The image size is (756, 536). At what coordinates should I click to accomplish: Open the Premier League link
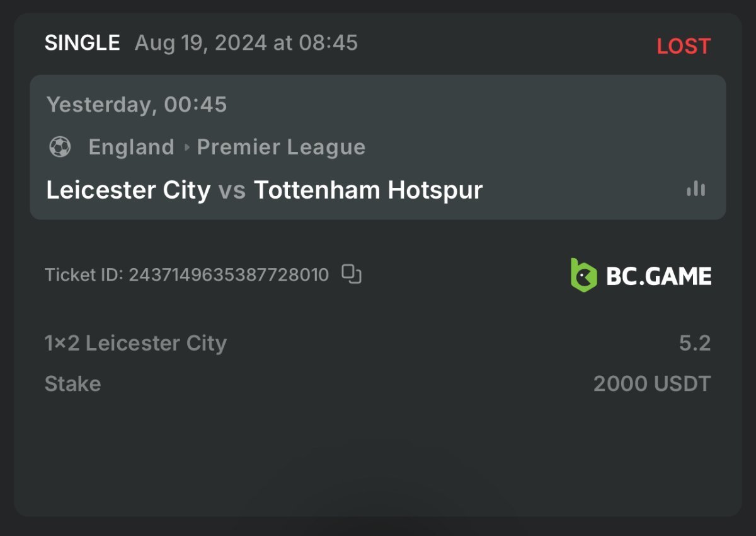tap(281, 147)
